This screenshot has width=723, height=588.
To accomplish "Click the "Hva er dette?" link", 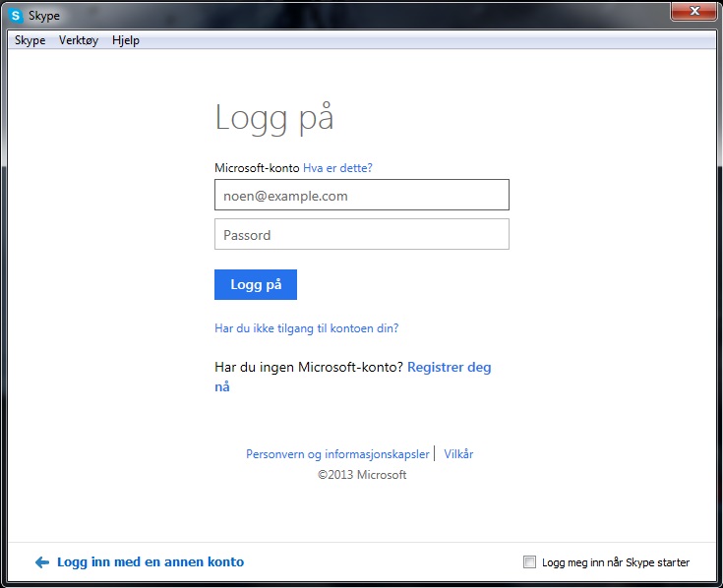I will (x=337, y=168).
